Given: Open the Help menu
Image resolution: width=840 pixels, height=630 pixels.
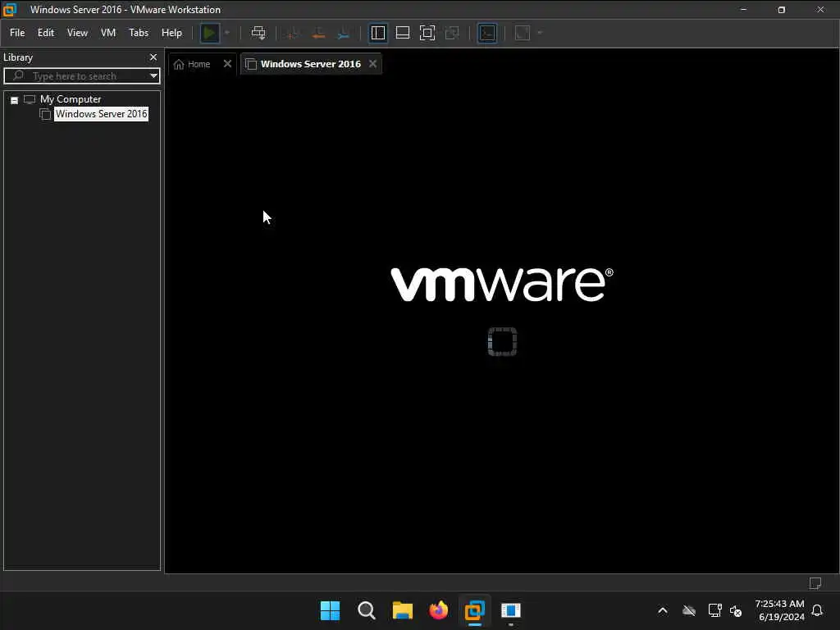Looking at the screenshot, I should [x=171, y=33].
